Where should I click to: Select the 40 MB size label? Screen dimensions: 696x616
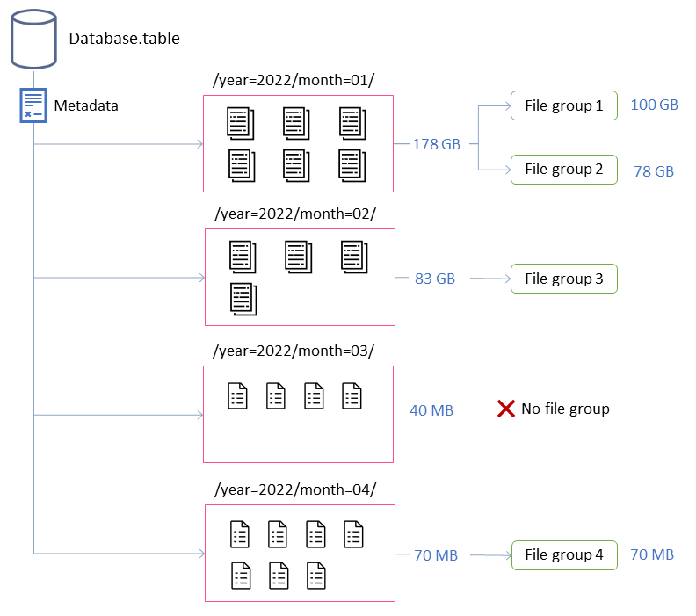coord(431,410)
